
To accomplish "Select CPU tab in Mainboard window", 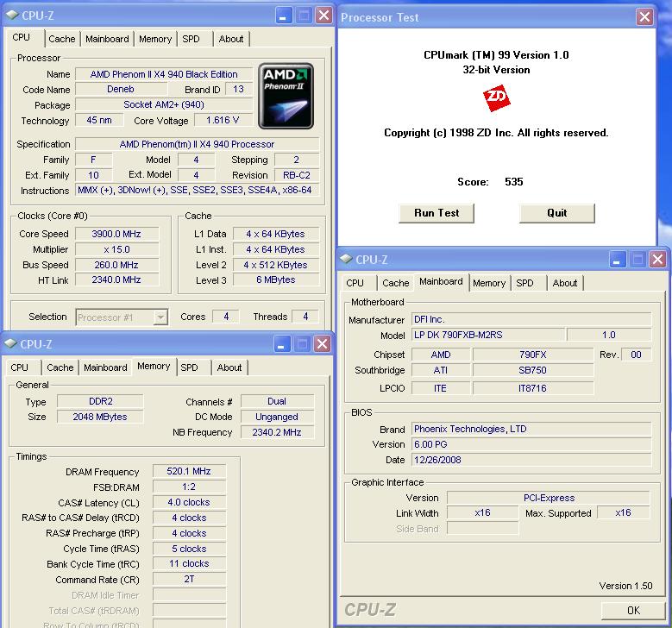I will click(x=355, y=283).
